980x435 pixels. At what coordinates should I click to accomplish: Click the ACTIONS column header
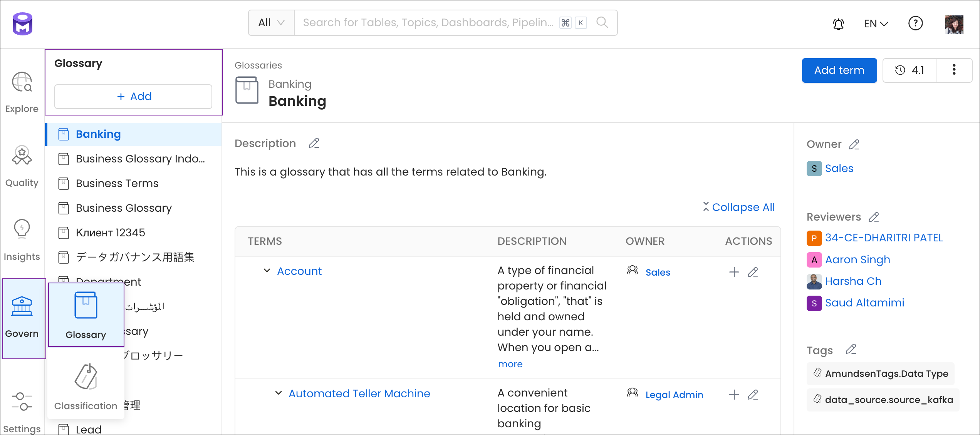(748, 241)
